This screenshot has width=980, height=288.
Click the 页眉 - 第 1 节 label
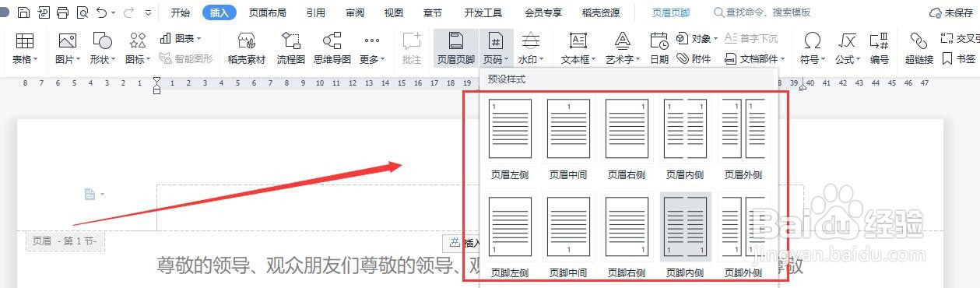[x=65, y=241]
